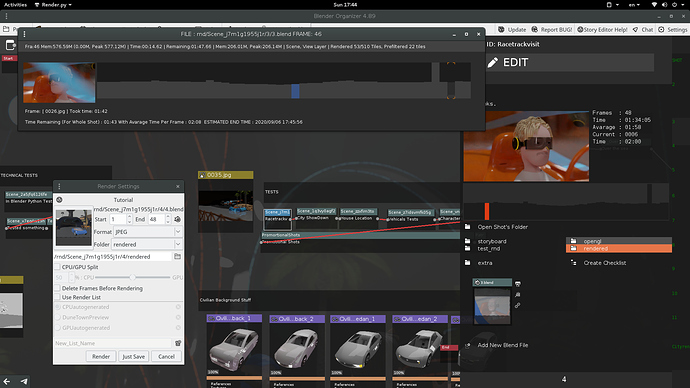Open the Chat toolbar item
The image size is (690, 388).
[x=642, y=29]
